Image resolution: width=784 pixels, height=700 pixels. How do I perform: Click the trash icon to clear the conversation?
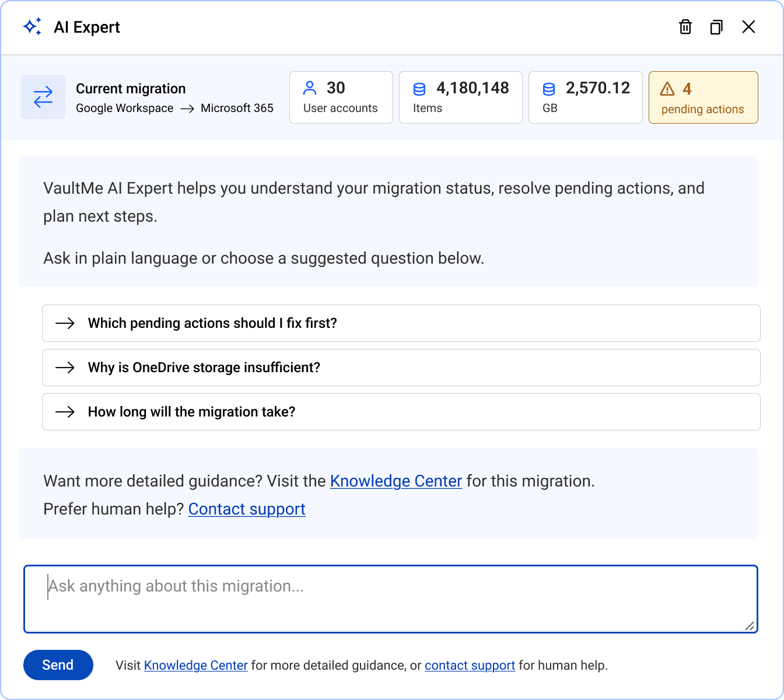click(x=685, y=27)
